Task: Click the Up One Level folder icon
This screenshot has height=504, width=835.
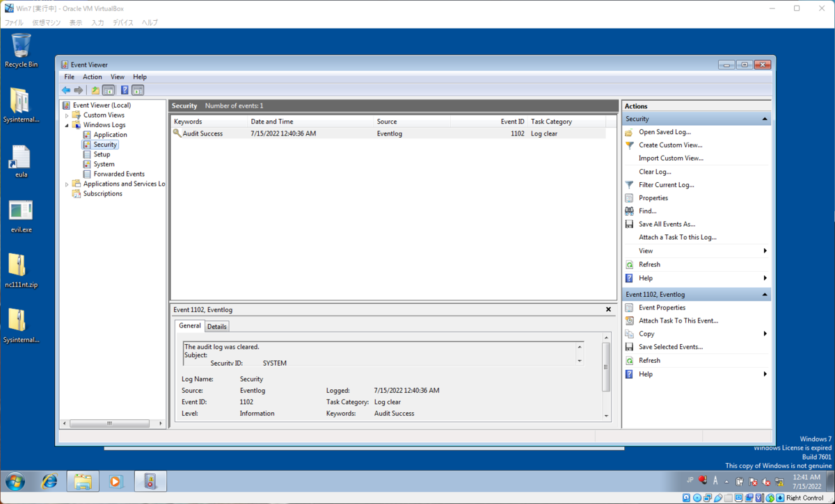Action: pyautogui.click(x=95, y=90)
